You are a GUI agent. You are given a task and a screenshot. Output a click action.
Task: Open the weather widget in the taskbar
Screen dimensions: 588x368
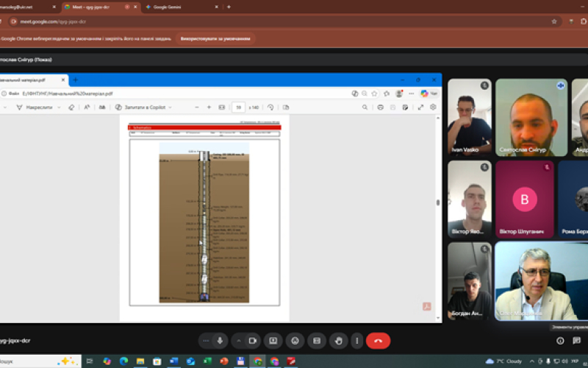[507, 361]
